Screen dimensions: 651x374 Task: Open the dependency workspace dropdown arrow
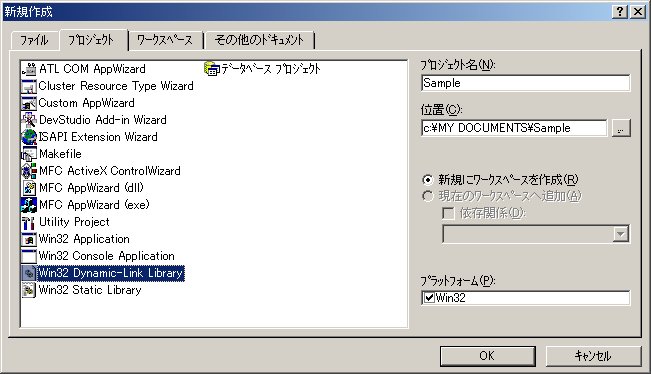621,234
